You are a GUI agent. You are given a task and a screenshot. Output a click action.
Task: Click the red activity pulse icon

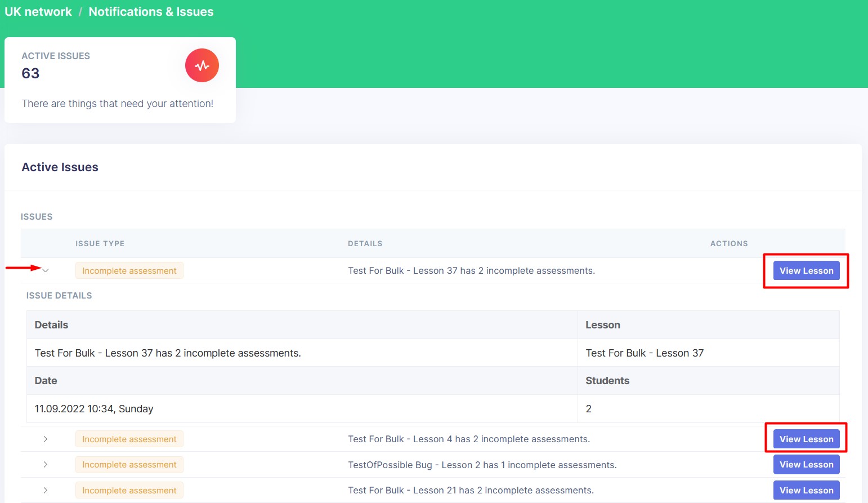pyautogui.click(x=202, y=65)
